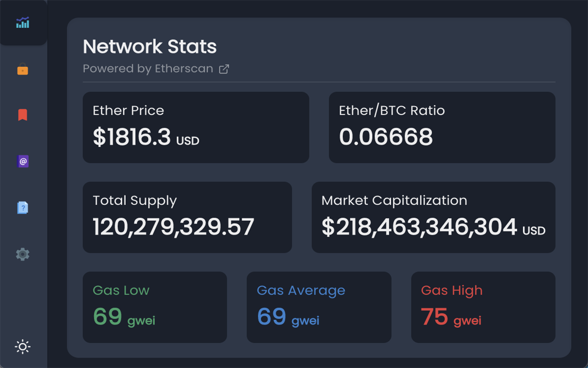Open settings with the gear icon
This screenshot has height=368, width=588.
pos(23,254)
